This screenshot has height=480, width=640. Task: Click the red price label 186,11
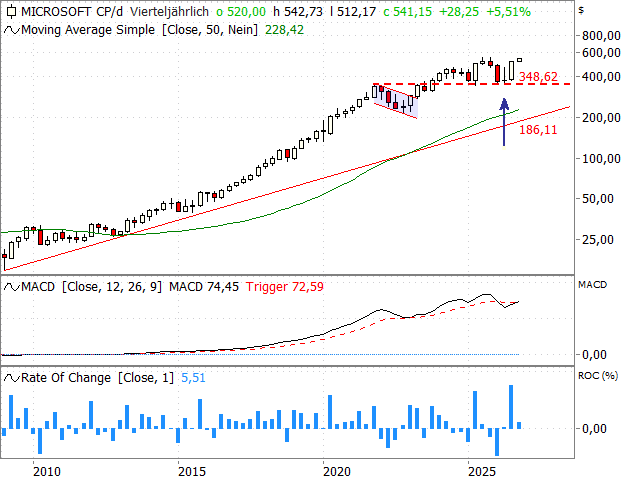pos(538,130)
